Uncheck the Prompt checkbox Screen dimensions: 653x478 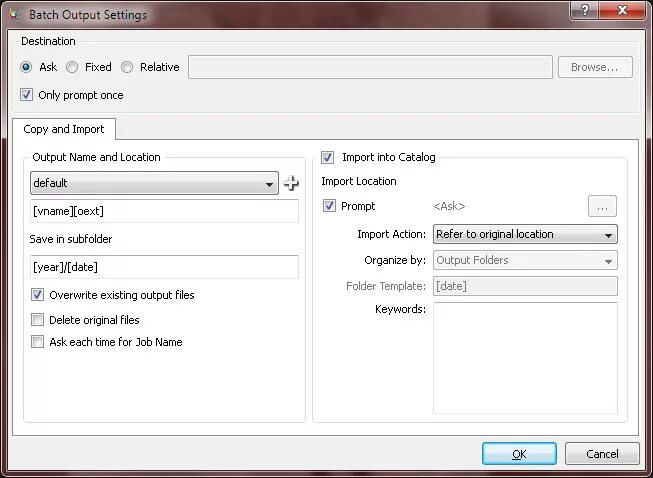[329, 206]
